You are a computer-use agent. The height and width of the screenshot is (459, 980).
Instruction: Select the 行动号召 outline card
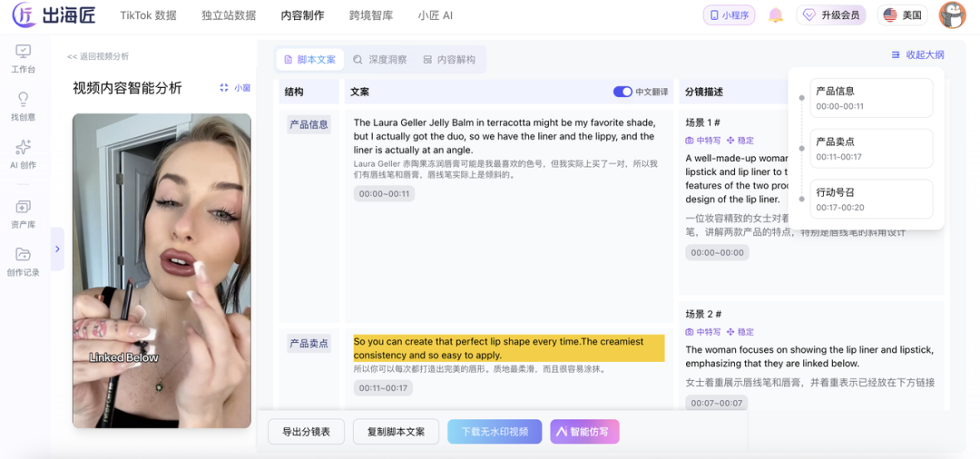871,200
